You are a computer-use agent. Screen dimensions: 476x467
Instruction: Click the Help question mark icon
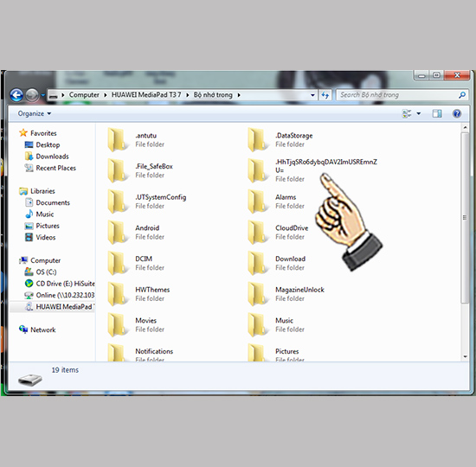point(457,114)
